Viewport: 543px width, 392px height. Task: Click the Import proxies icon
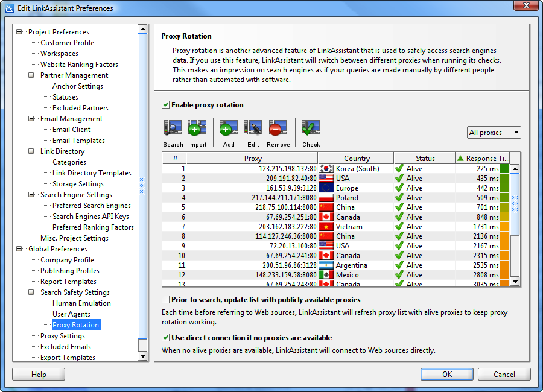[x=197, y=128]
